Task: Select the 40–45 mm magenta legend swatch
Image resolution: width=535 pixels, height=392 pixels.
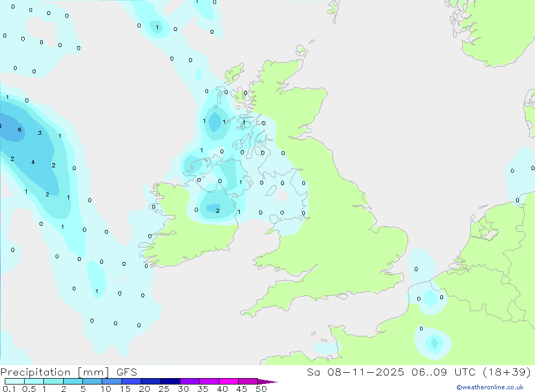Action: pyautogui.click(x=228, y=381)
